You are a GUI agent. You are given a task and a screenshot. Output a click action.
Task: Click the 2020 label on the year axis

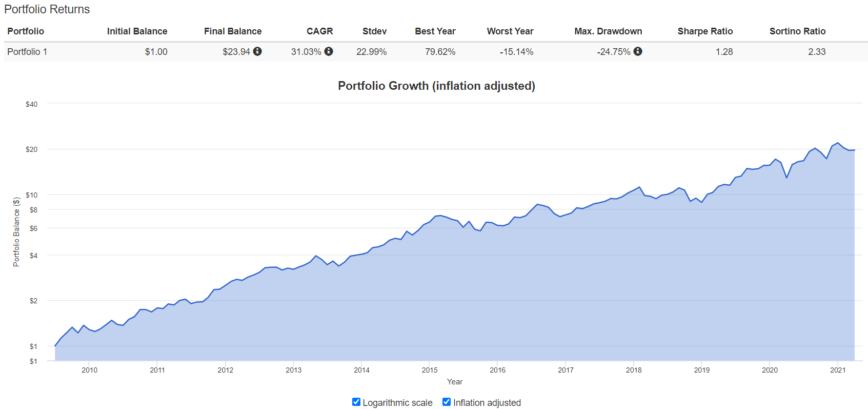(770, 370)
